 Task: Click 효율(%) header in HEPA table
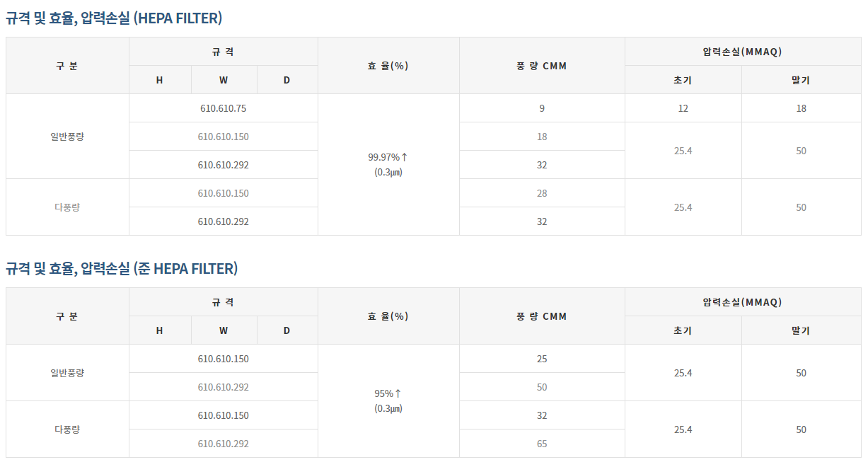coord(388,66)
